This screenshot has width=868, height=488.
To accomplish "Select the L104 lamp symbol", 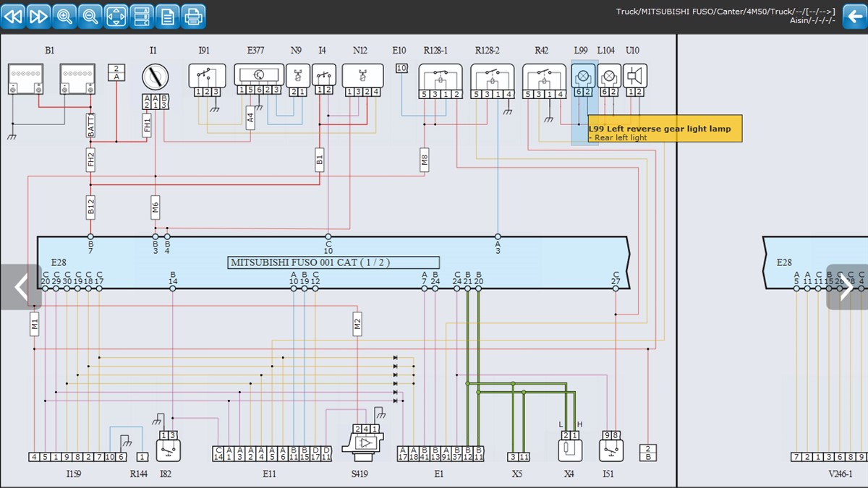I will (609, 80).
